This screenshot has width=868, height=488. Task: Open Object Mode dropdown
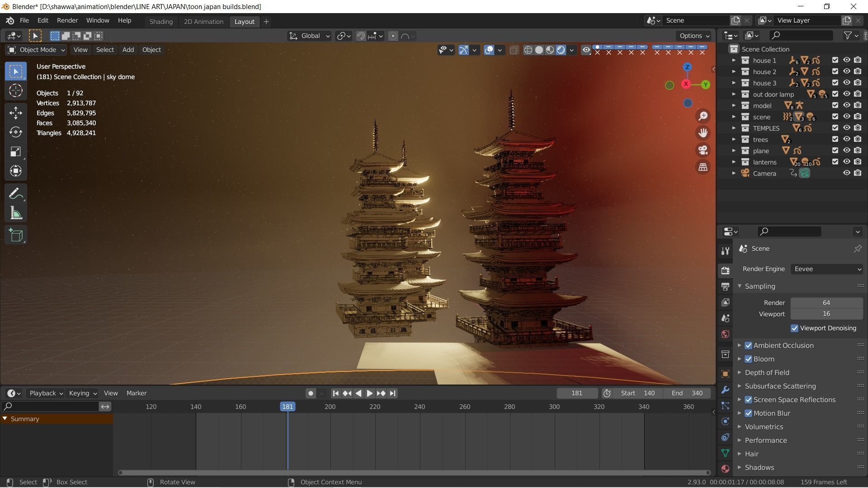[x=37, y=50]
